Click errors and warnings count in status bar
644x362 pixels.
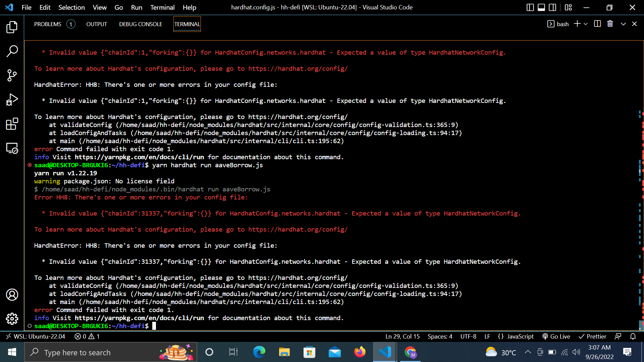point(87,336)
